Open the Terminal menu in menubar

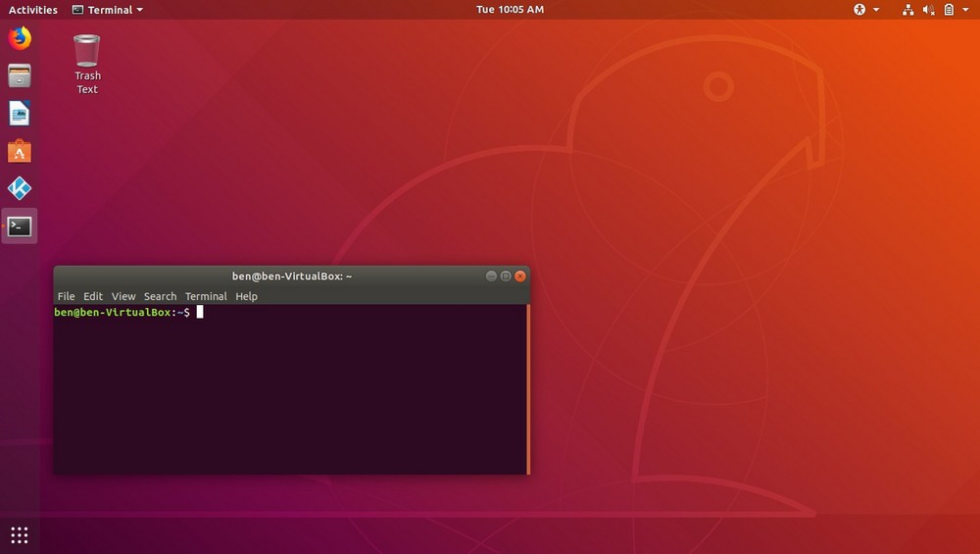point(206,296)
